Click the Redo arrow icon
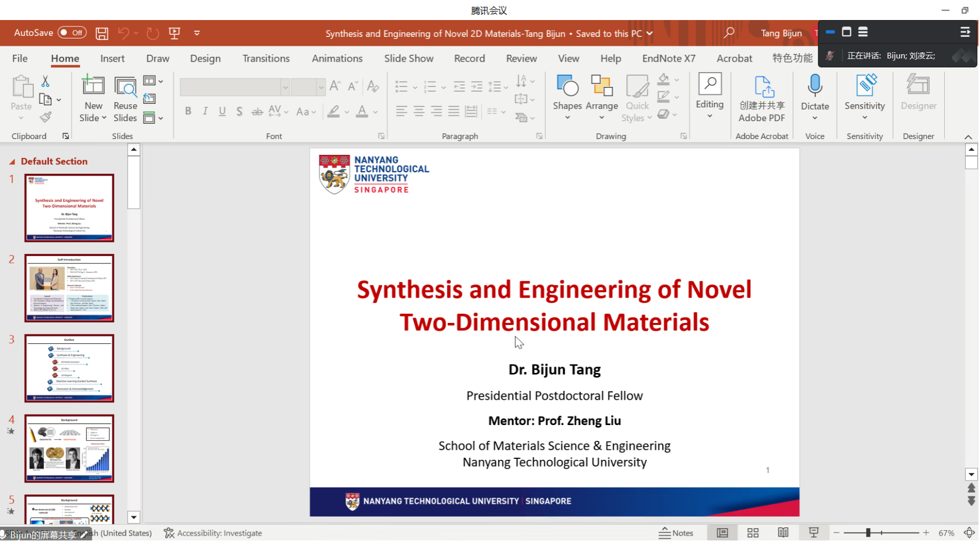980x542 pixels. pos(153,33)
